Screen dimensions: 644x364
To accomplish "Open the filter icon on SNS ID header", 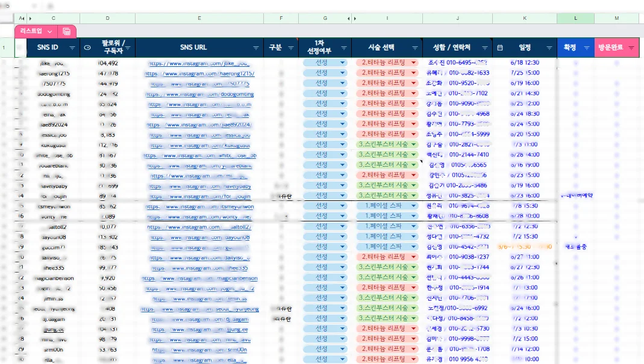I will (72, 48).
